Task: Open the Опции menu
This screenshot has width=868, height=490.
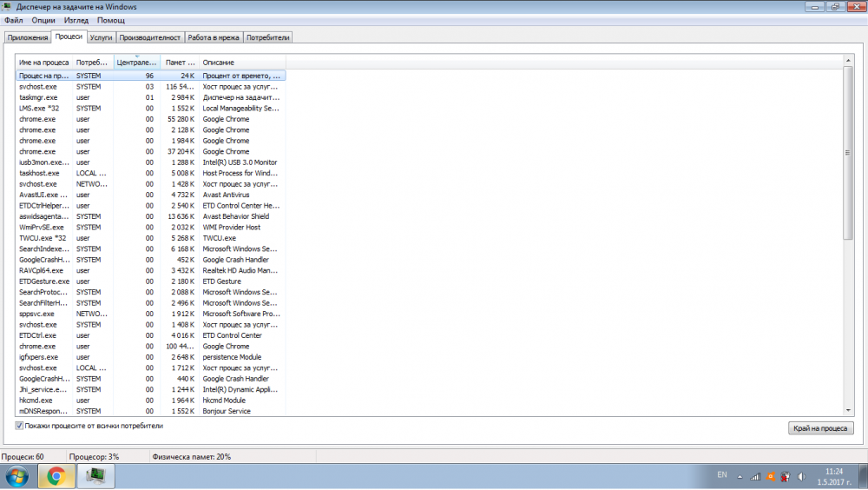Action: pyautogui.click(x=43, y=21)
